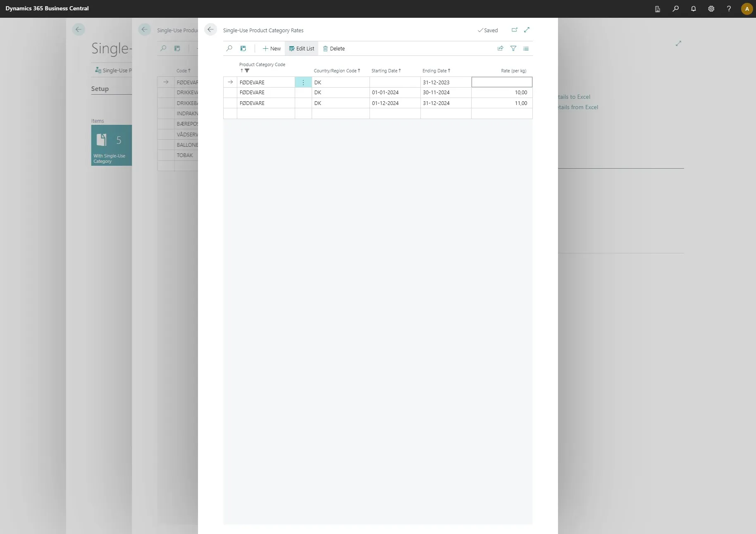756x534 pixels.
Task: Delete the selected rate row
Action: pyautogui.click(x=334, y=48)
